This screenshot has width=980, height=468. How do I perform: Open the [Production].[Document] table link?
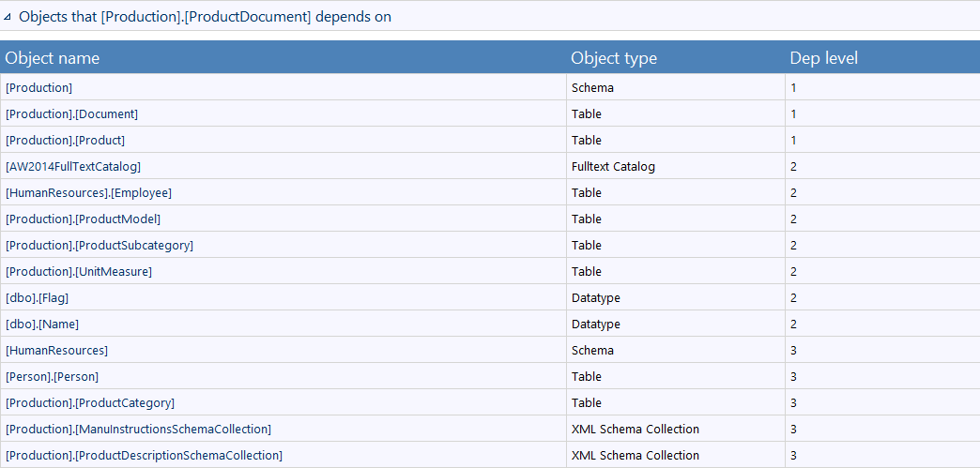point(71,114)
